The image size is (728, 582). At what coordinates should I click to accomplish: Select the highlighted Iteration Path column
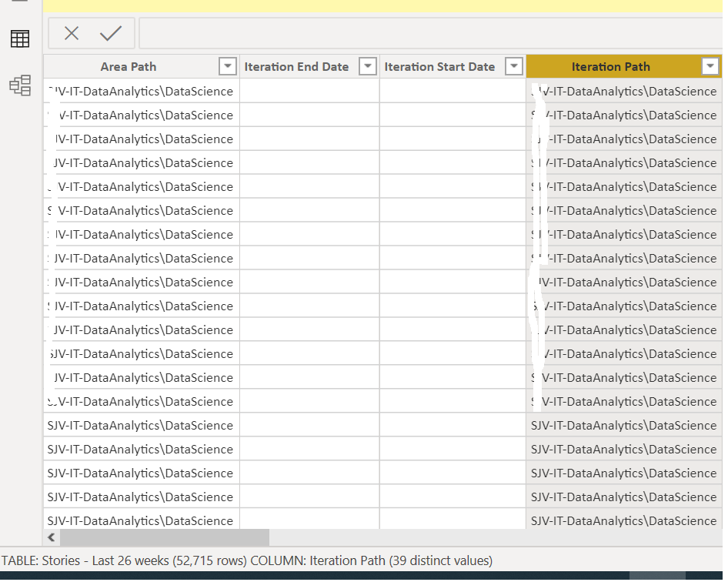coord(610,66)
